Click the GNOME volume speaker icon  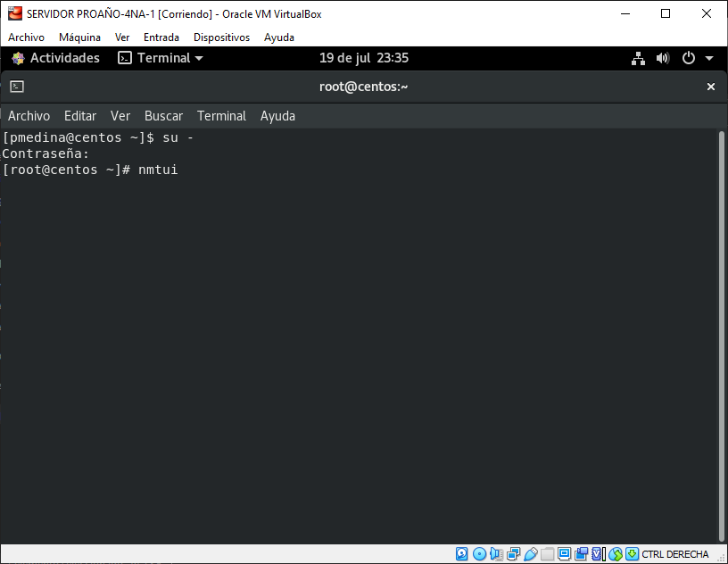[663, 58]
